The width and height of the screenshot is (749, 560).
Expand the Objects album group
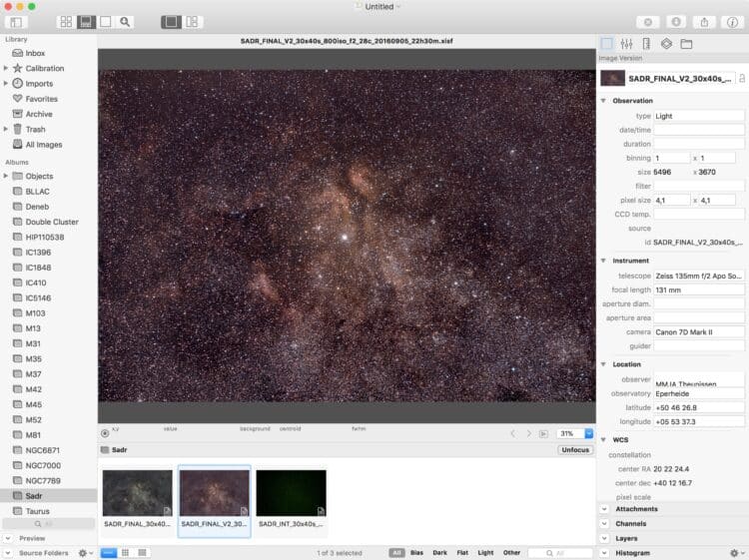point(6,176)
